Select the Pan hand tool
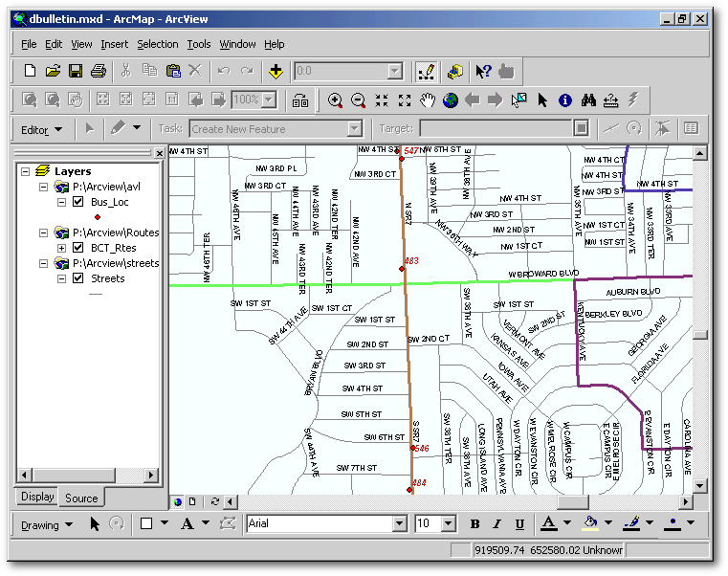 click(x=428, y=100)
